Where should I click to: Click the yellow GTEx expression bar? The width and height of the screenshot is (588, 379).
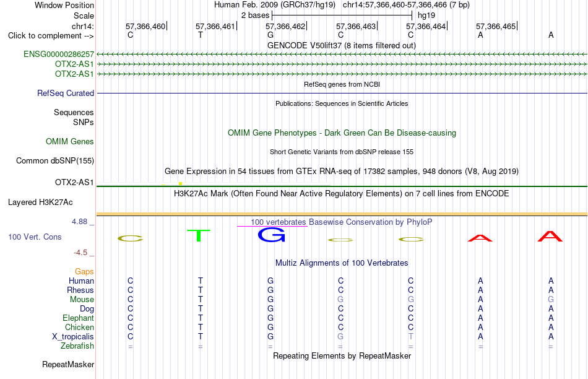[180, 183]
